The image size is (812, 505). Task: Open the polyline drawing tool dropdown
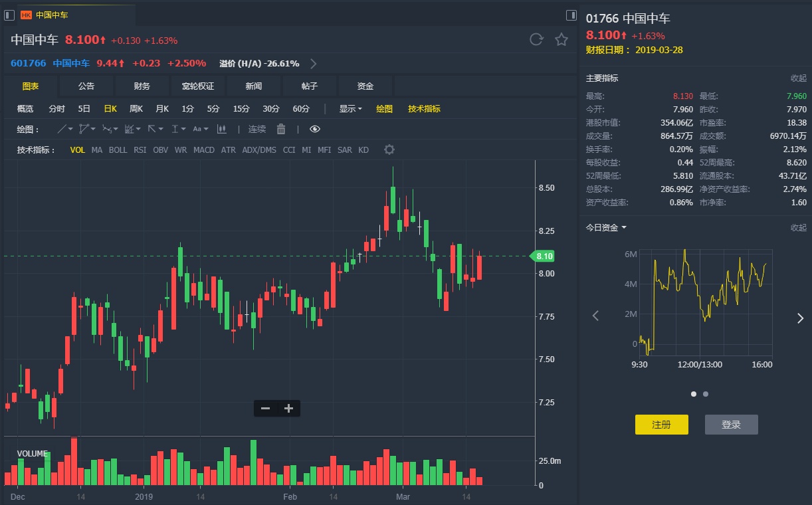coord(87,129)
